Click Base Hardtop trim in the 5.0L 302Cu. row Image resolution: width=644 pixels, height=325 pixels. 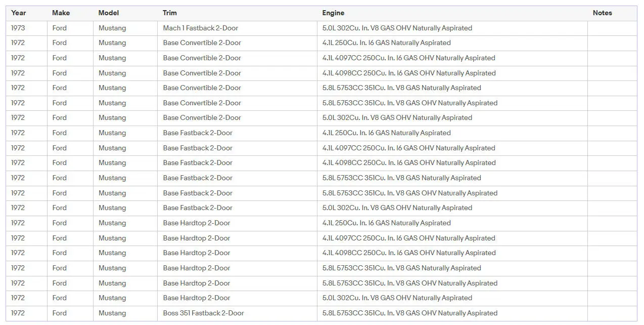click(x=237, y=298)
